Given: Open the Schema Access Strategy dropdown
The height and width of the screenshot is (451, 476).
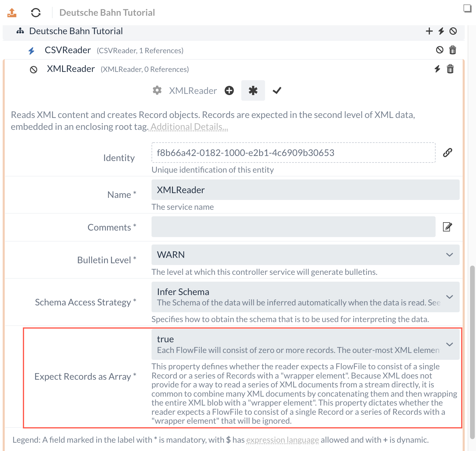Looking at the screenshot, I should [x=305, y=297].
